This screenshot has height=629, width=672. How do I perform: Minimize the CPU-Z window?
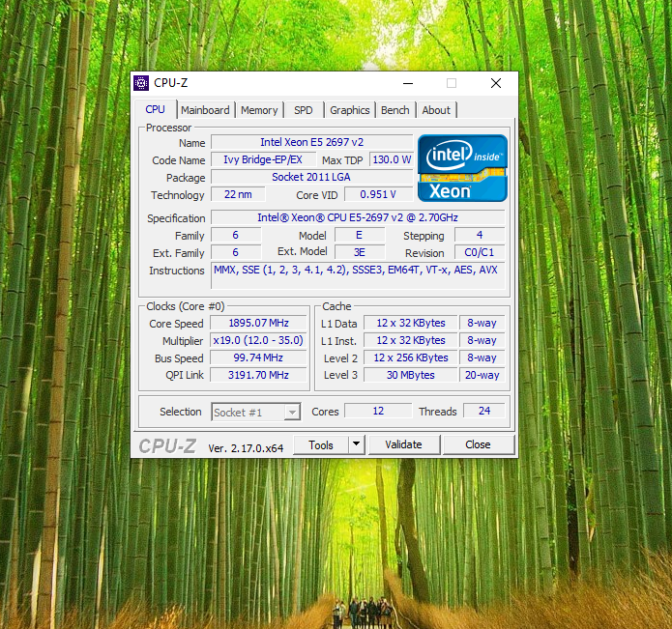[408, 83]
